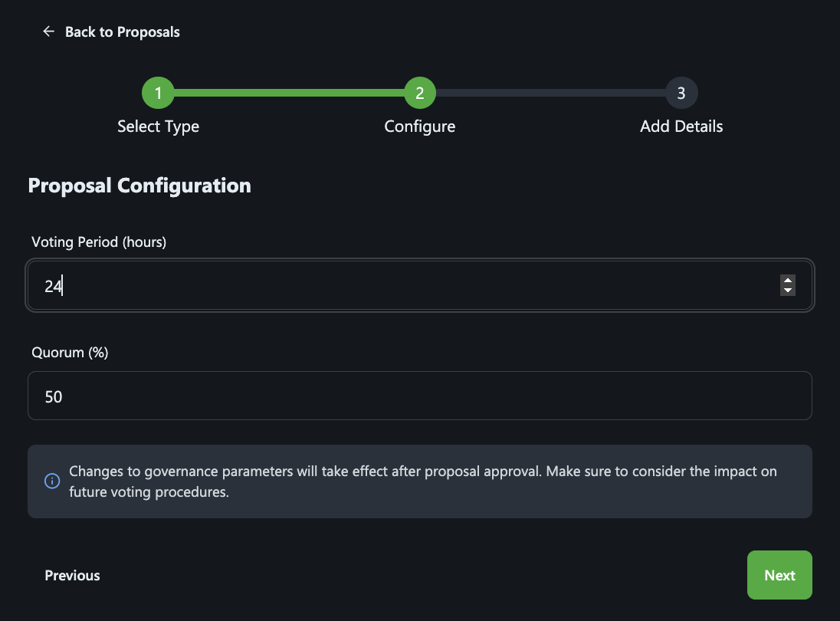Viewport: 840px width, 621px height.
Task: Click the Voting Period (hours) label
Action: point(99,242)
